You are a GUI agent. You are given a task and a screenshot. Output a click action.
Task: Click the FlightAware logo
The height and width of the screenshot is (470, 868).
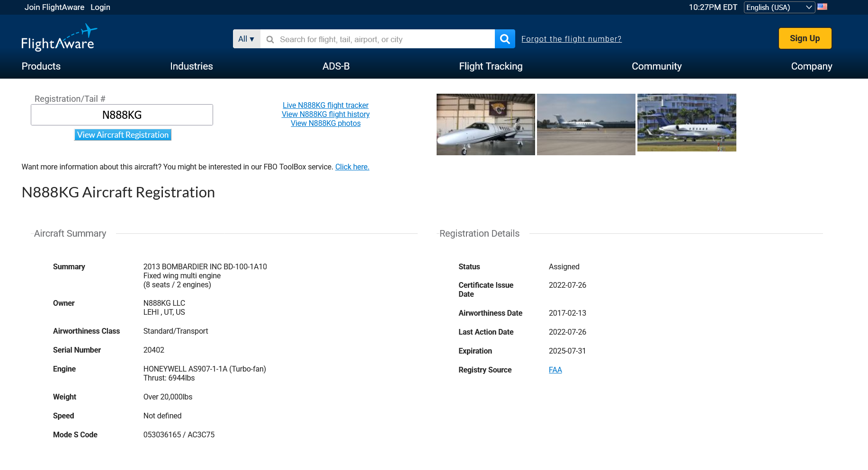click(60, 37)
